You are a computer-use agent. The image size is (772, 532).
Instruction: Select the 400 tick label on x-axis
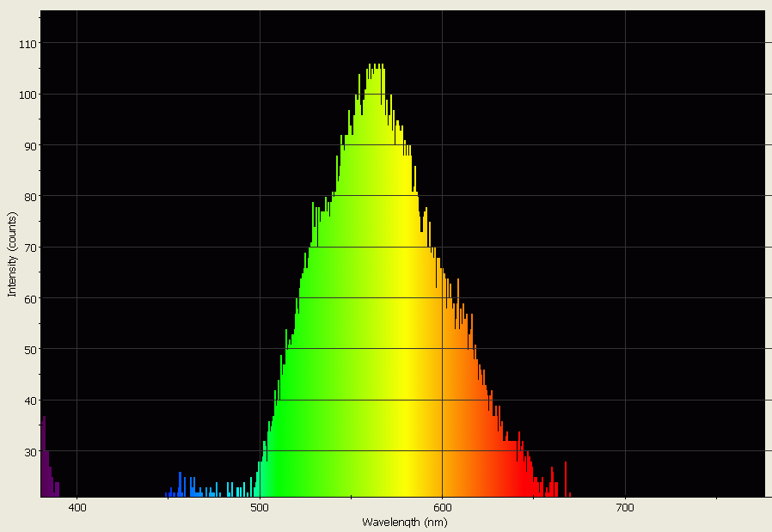[x=77, y=508]
